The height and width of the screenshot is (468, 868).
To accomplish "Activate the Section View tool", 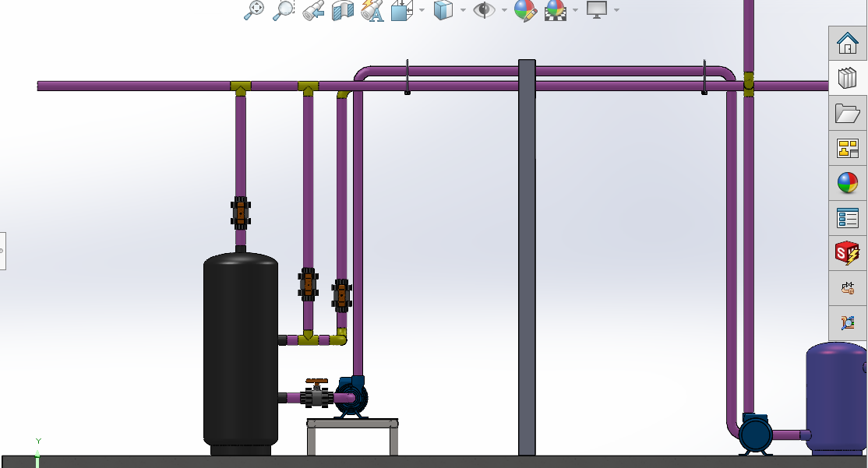I will point(343,10).
